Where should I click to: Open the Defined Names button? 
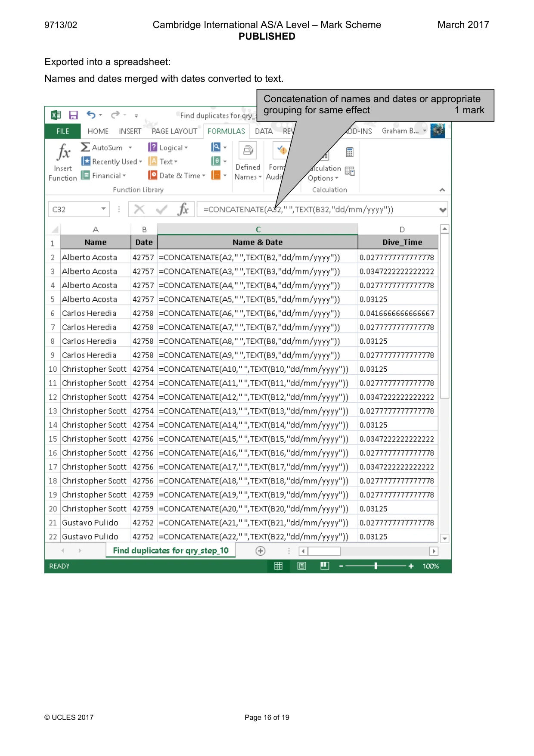pos(248,162)
